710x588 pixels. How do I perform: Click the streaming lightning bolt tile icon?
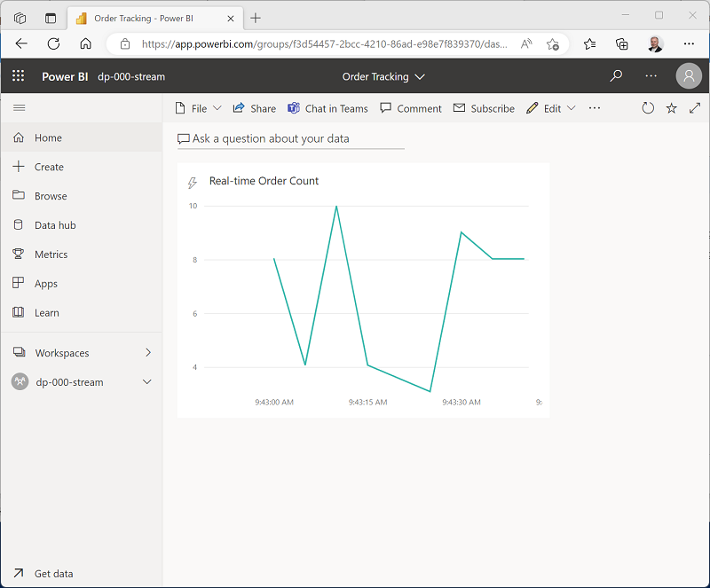coord(193,183)
